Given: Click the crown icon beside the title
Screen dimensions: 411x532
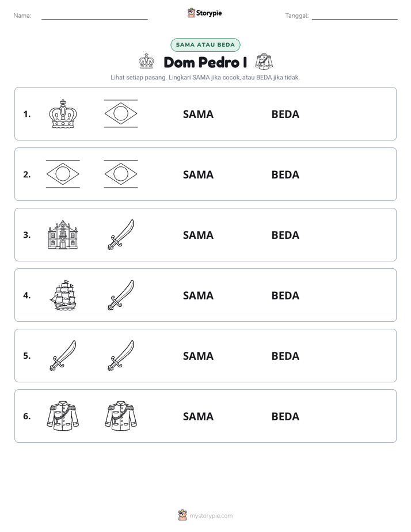Looking at the screenshot, I should point(146,62).
